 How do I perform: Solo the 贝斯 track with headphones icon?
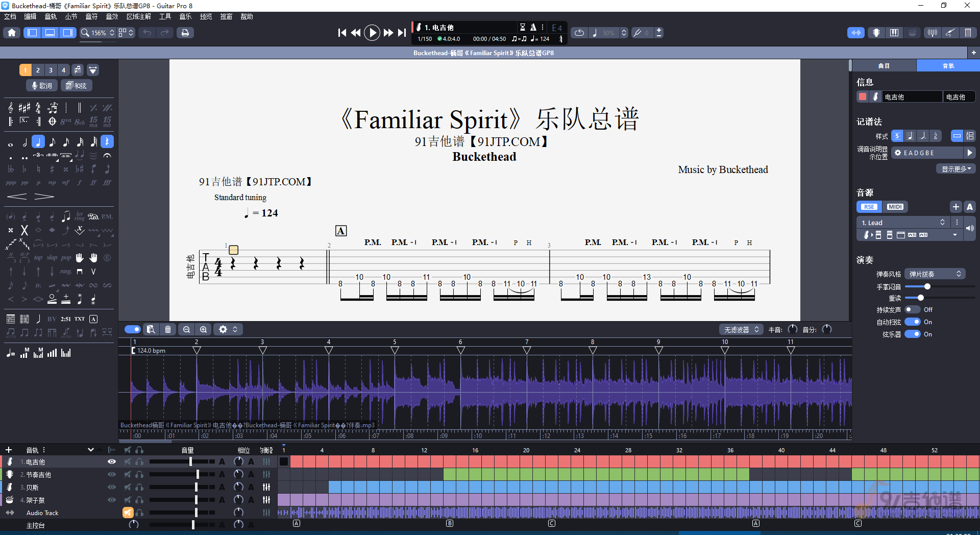point(139,487)
